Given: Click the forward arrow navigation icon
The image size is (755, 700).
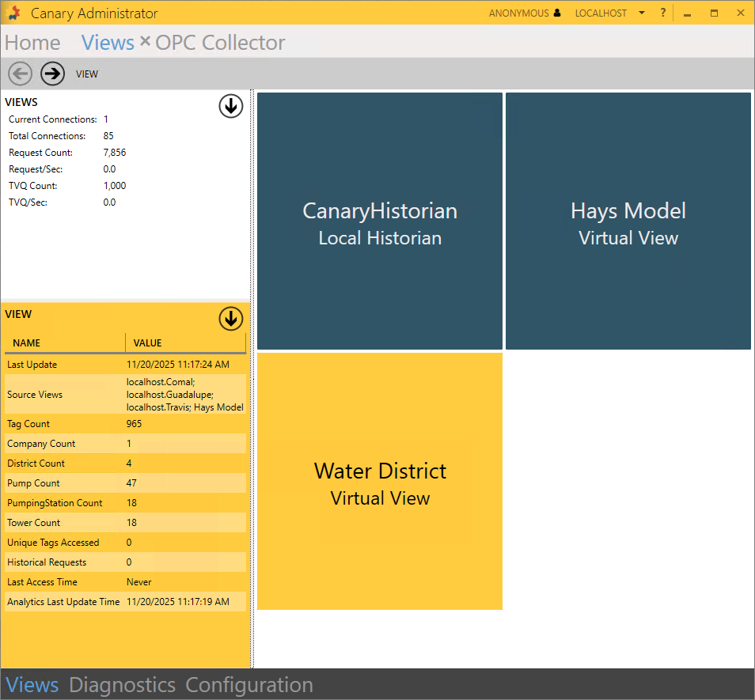Looking at the screenshot, I should pyautogui.click(x=53, y=74).
